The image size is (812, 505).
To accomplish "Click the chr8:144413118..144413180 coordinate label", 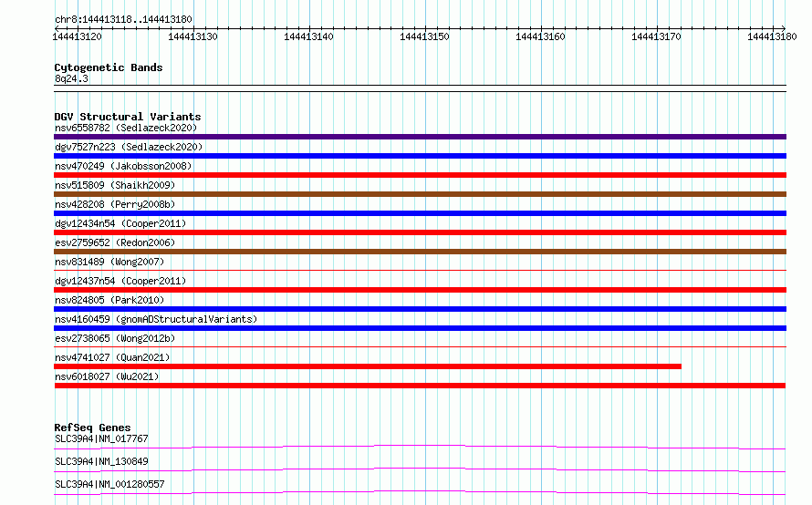I will [x=123, y=19].
